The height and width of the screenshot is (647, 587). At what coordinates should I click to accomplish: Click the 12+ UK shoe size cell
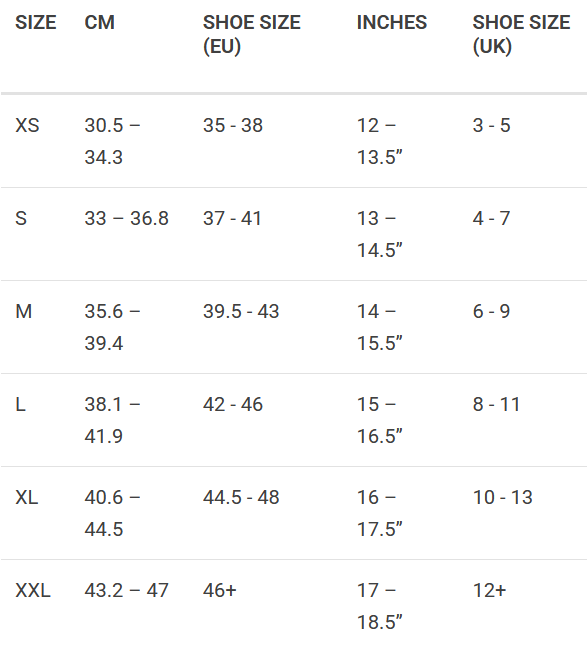(x=489, y=590)
